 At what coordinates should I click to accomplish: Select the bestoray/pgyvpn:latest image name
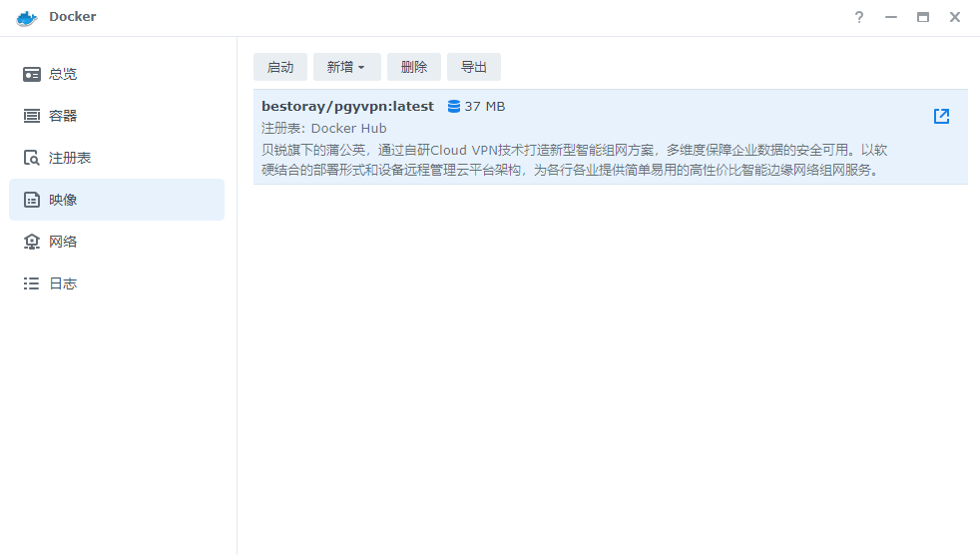347,106
